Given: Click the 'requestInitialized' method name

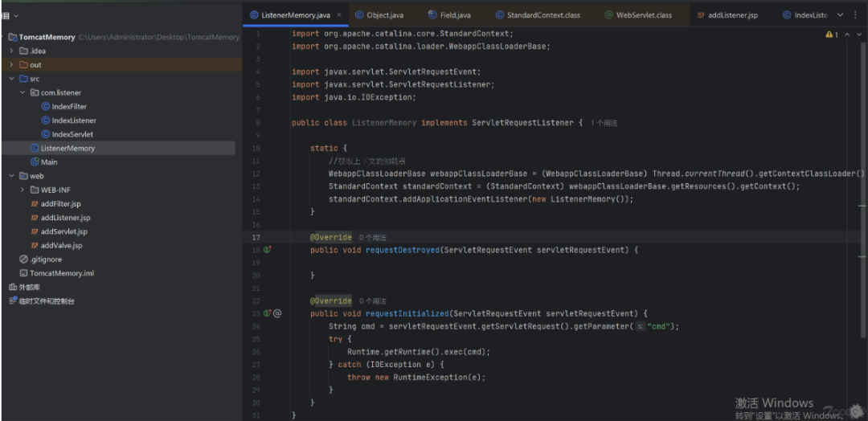Looking at the screenshot, I should (x=407, y=313).
